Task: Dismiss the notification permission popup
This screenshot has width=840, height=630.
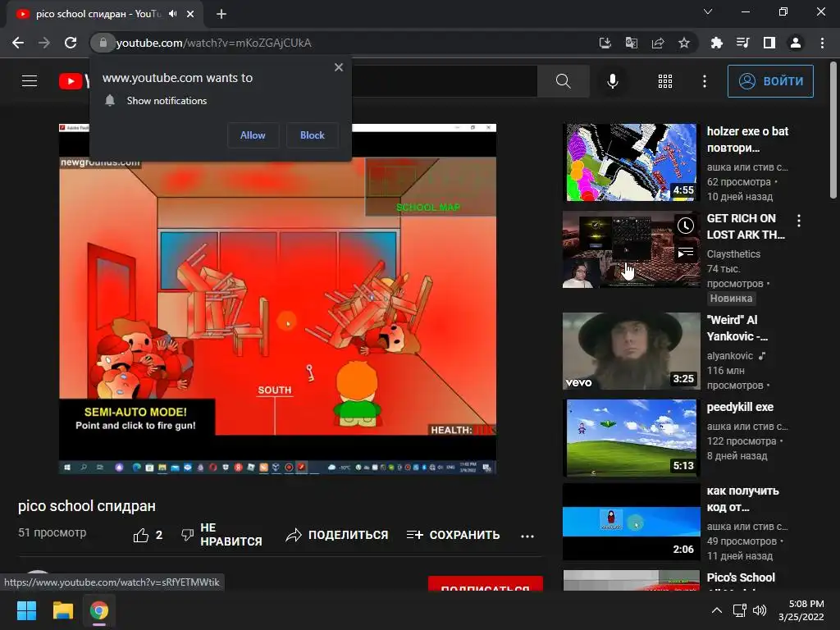Action: click(339, 67)
